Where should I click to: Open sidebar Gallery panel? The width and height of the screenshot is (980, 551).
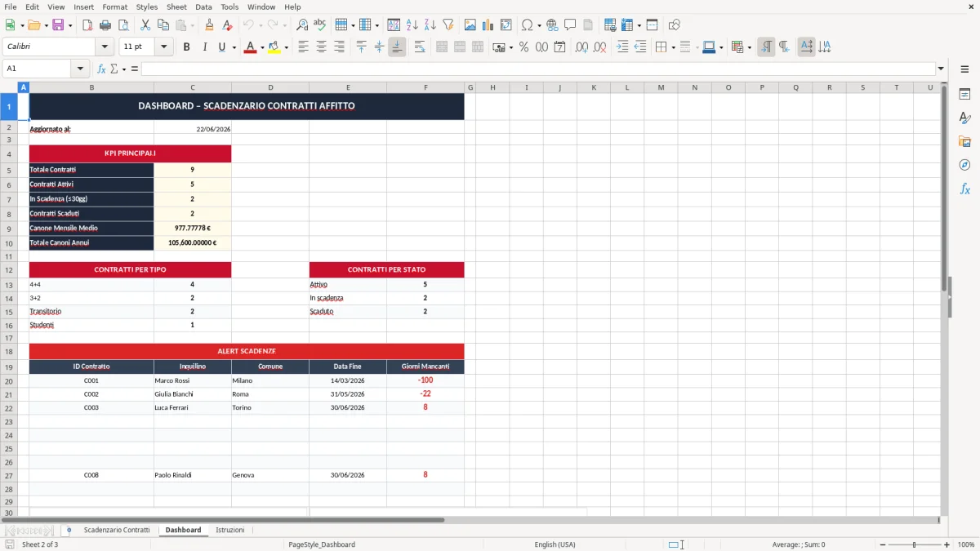click(x=964, y=141)
